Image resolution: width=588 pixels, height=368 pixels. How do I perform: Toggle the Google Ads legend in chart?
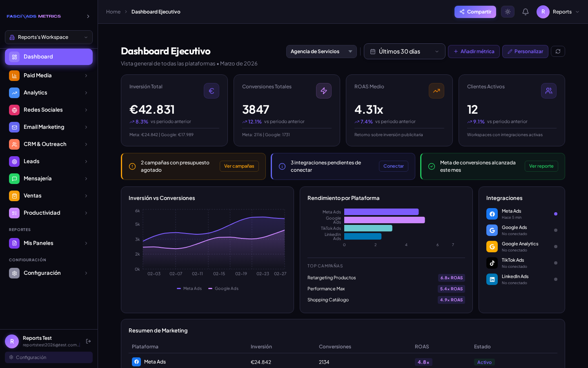tap(223, 289)
